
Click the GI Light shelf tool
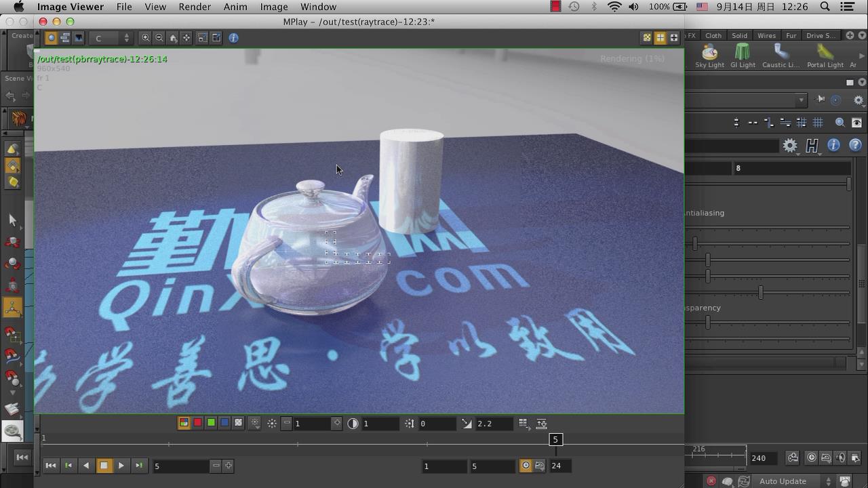[x=743, y=56]
